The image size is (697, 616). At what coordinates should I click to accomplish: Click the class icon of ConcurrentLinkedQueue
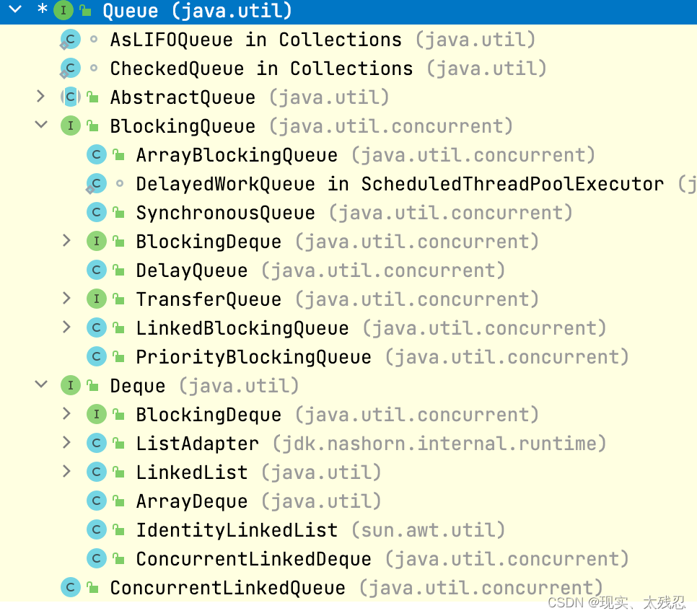(x=70, y=588)
